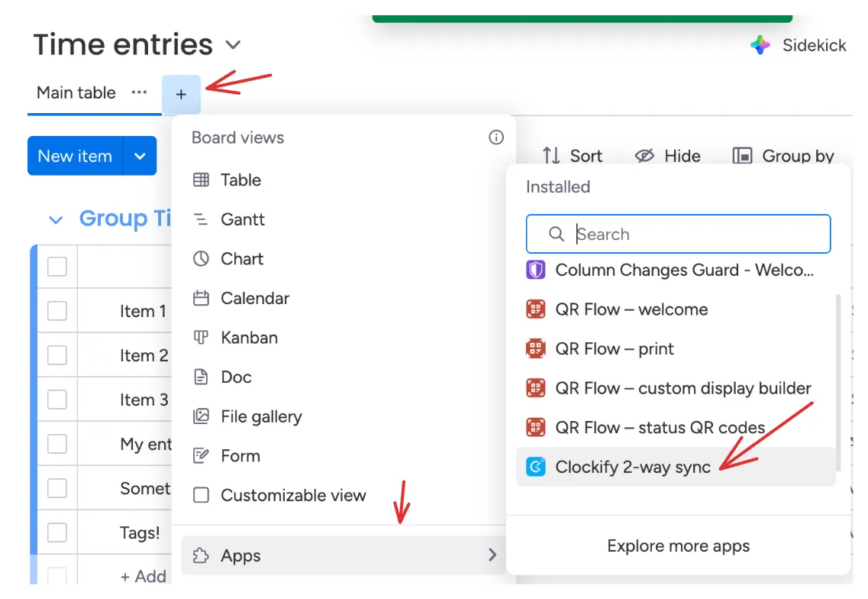Check the checkbox next to Item 1
The image size is (868, 599).
58,311
